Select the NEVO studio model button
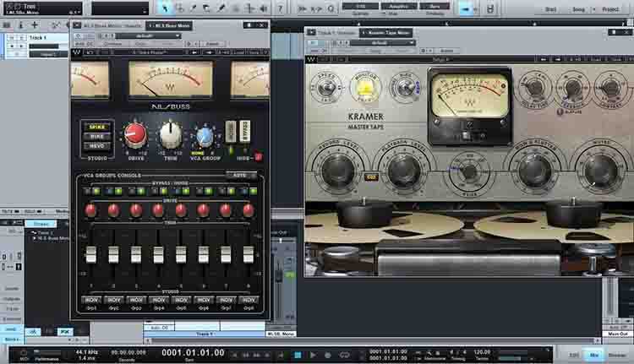This screenshot has width=634, height=364. point(97,146)
